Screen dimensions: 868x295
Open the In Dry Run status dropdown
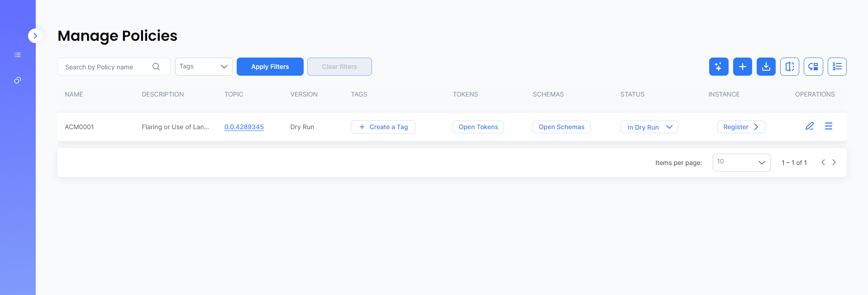click(649, 127)
